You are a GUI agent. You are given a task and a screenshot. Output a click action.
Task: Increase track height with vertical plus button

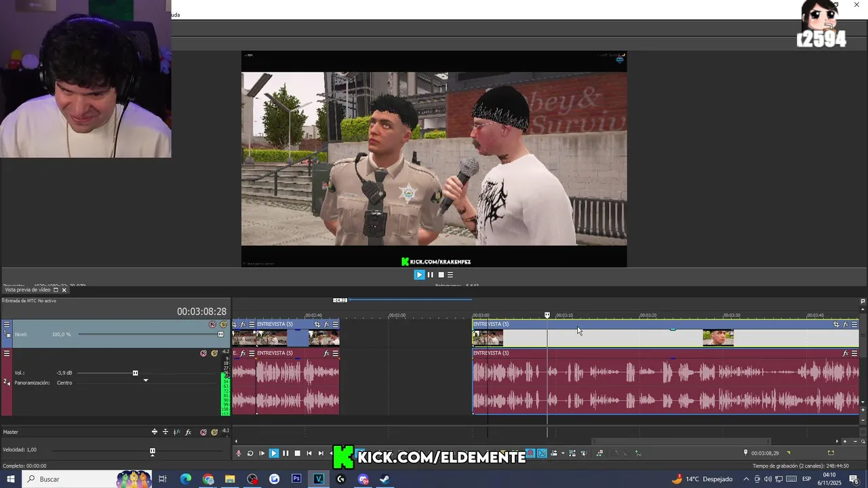point(863,409)
